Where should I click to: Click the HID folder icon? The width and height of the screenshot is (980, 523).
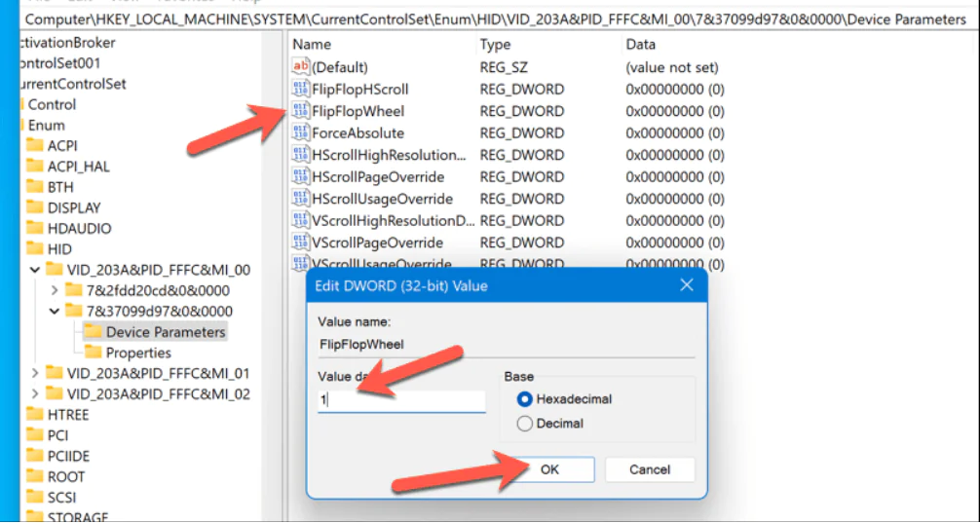coord(35,248)
